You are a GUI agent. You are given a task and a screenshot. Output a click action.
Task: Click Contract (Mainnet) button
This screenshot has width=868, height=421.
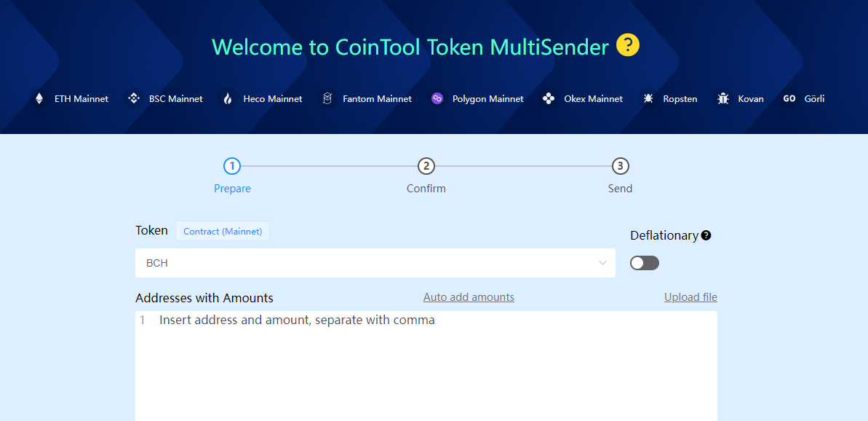223,231
